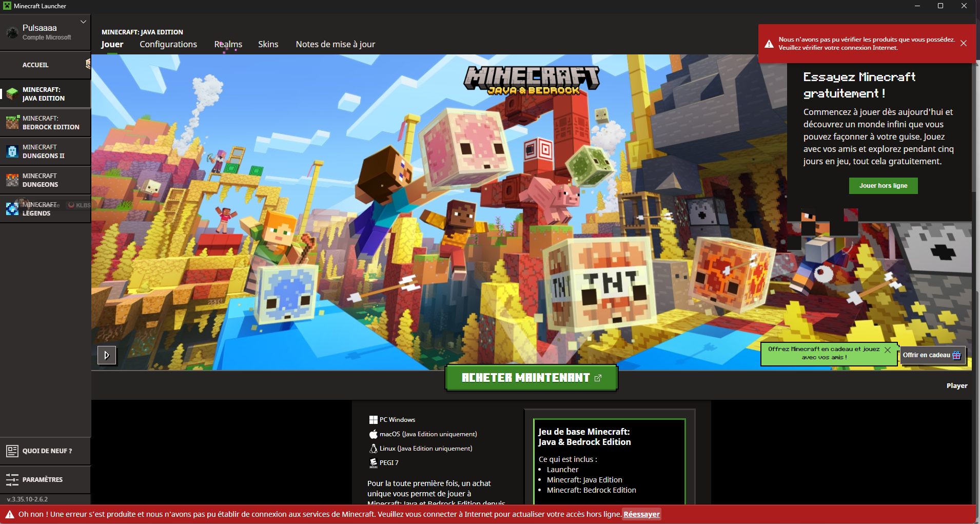Image resolution: width=980 pixels, height=524 pixels.
Task: Switch to the Jouer tab
Action: (112, 44)
